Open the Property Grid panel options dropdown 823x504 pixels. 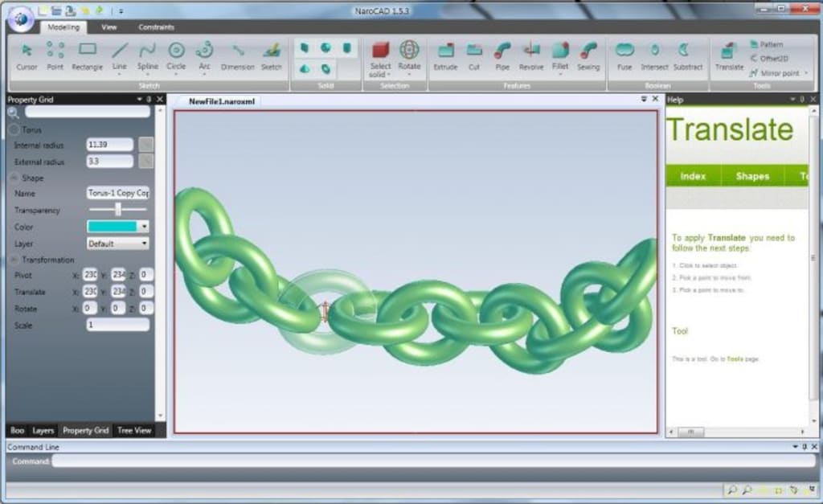coord(139,99)
